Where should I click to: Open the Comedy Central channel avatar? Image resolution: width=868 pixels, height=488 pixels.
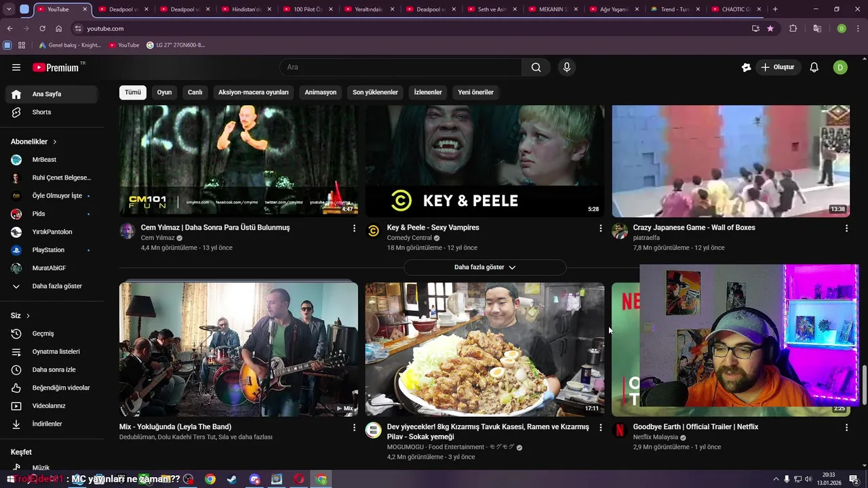(x=373, y=231)
